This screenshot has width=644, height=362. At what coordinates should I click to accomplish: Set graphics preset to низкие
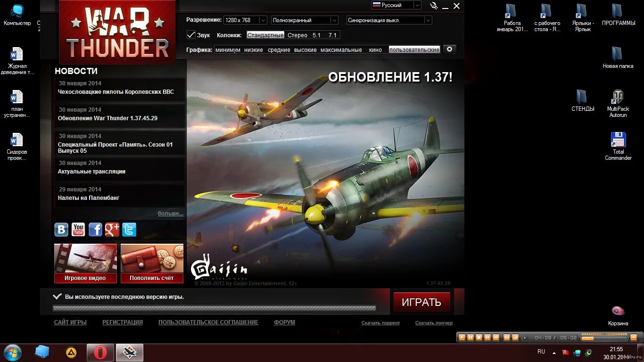[254, 49]
